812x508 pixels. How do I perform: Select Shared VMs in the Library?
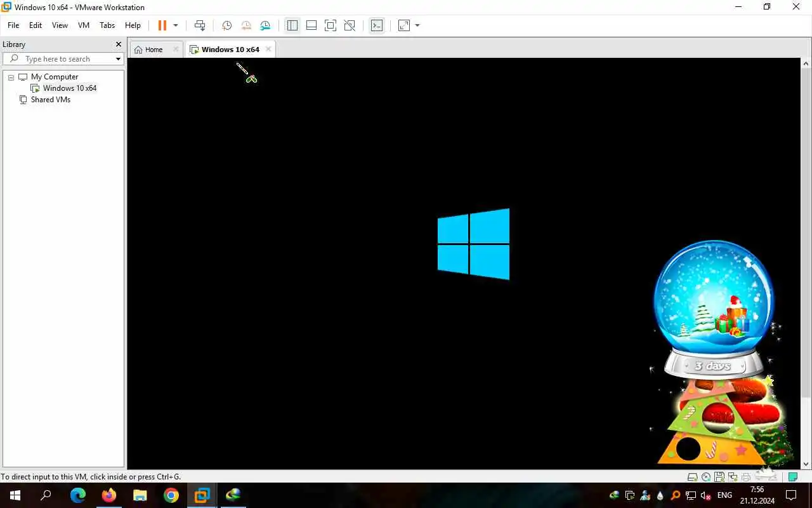(51, 100)
